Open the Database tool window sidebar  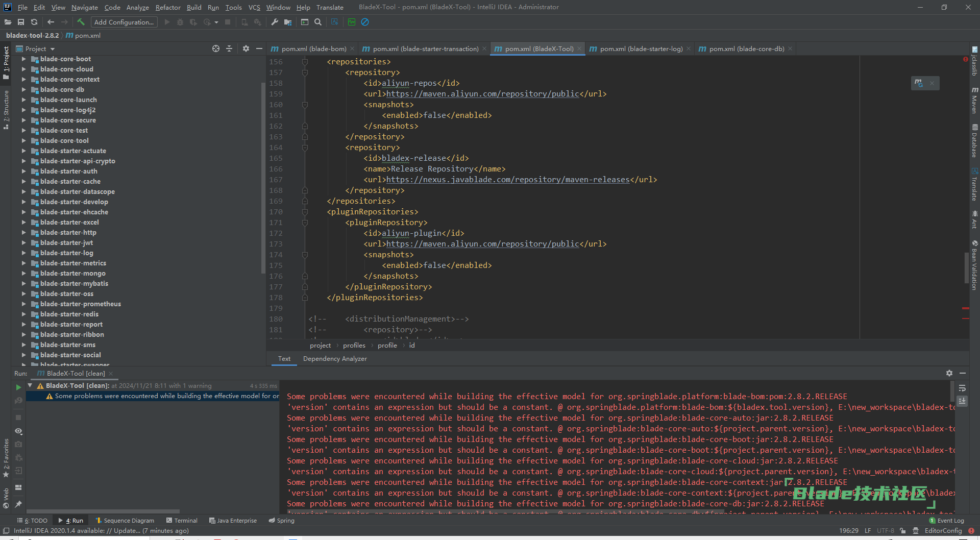pyautogui.click(x=975, y=141)
